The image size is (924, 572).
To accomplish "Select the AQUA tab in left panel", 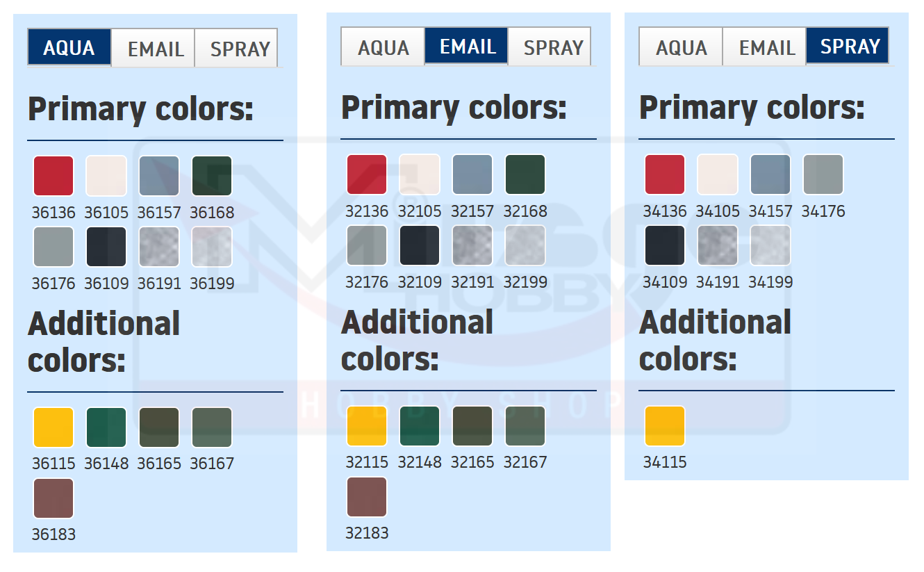I will point(69,48).
